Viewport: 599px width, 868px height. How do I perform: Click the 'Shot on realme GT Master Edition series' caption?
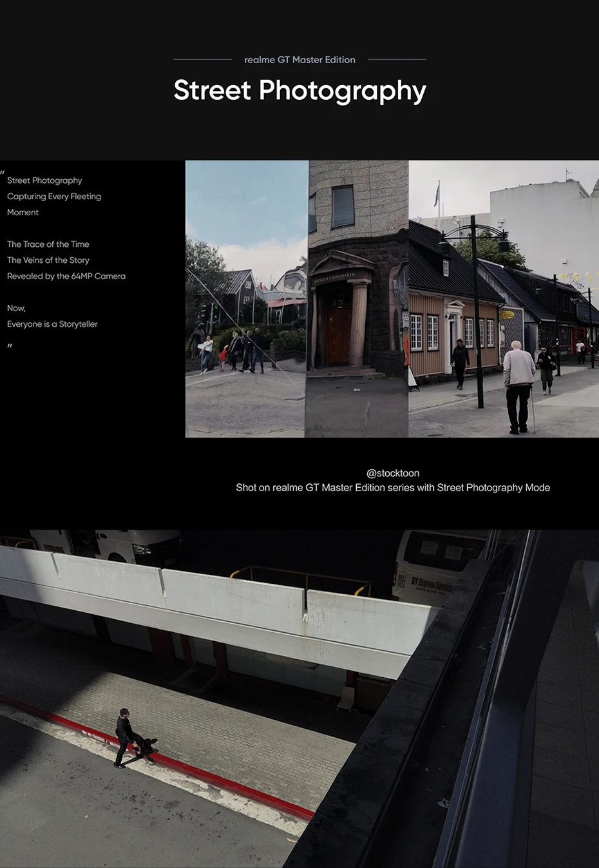coord(393,488)
